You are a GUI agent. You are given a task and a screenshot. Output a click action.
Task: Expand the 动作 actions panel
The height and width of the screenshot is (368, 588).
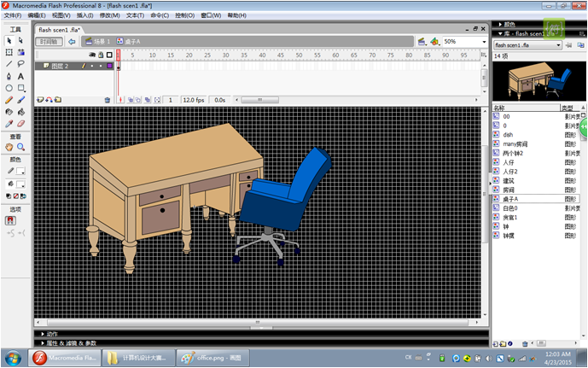51,334
